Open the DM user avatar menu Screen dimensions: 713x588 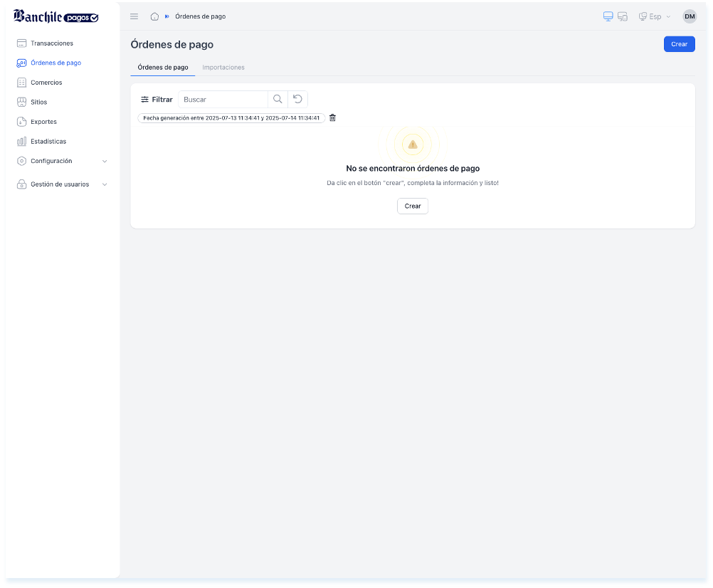(690, 16)
